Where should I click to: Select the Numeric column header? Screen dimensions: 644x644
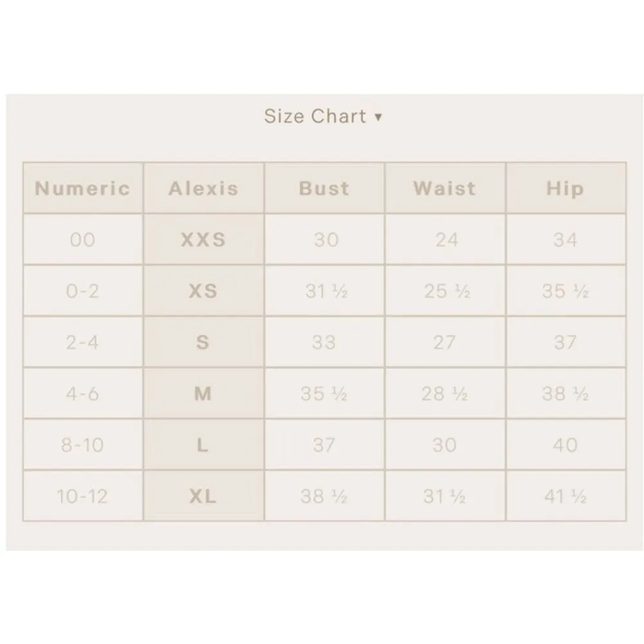[x=82, y=189]
